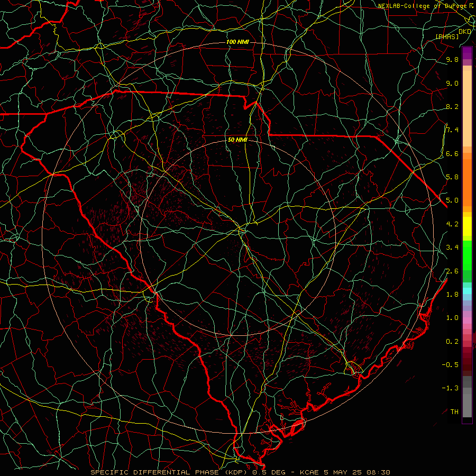Click the 100 NMI range ring label
This screenshot has height=476, width=476.
click(x=237, y=42)
